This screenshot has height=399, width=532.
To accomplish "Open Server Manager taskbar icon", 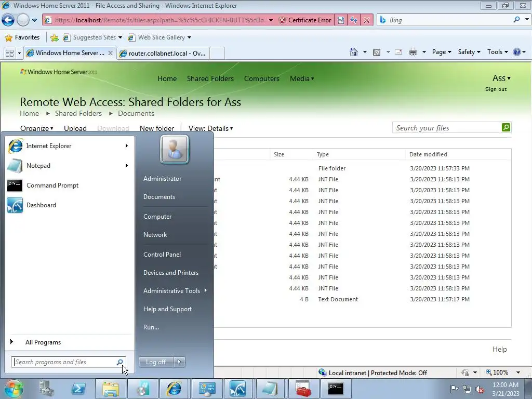I will click(47, 389).
